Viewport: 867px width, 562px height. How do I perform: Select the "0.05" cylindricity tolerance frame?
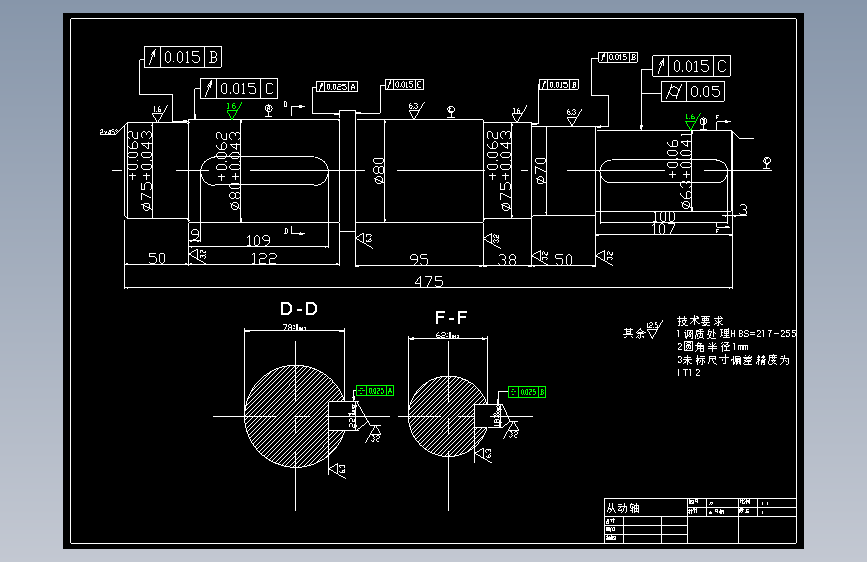click(x=693, y=91)
